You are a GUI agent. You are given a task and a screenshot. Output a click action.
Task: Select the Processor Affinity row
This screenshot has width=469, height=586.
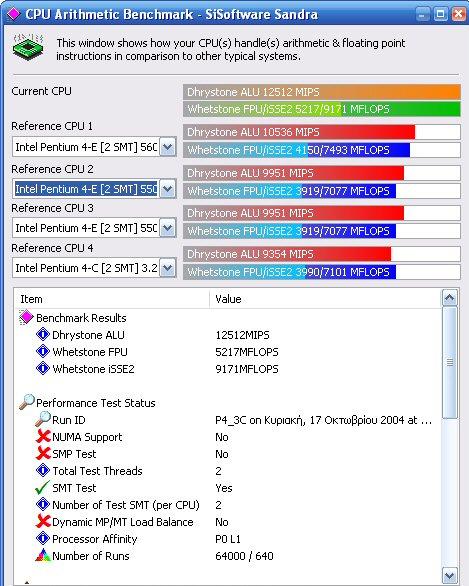click(228, 539)
